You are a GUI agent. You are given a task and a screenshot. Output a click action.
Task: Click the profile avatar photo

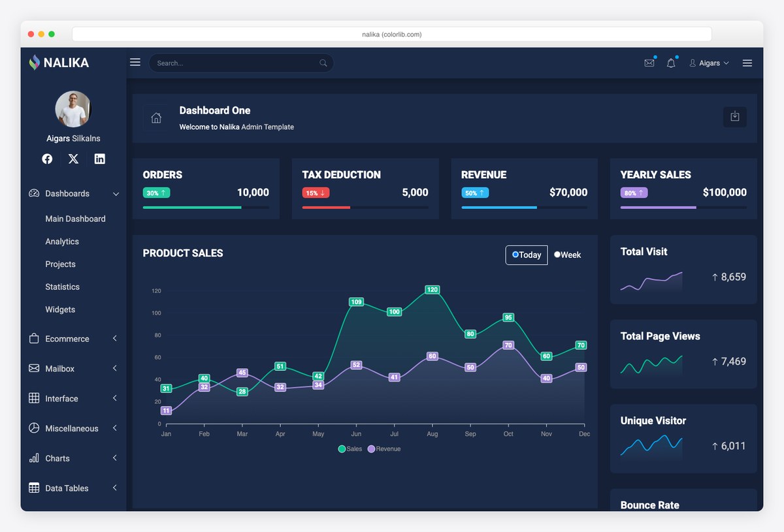click(x=73, y=109)
